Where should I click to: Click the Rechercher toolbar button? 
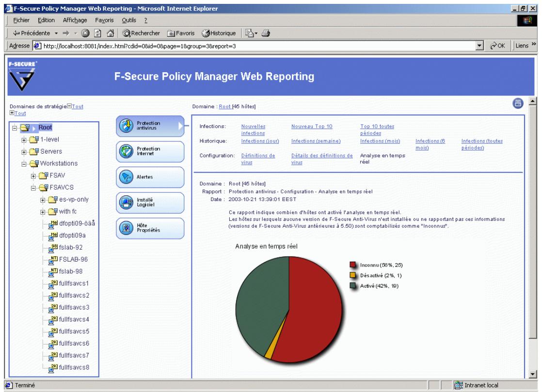click(142, 33)
